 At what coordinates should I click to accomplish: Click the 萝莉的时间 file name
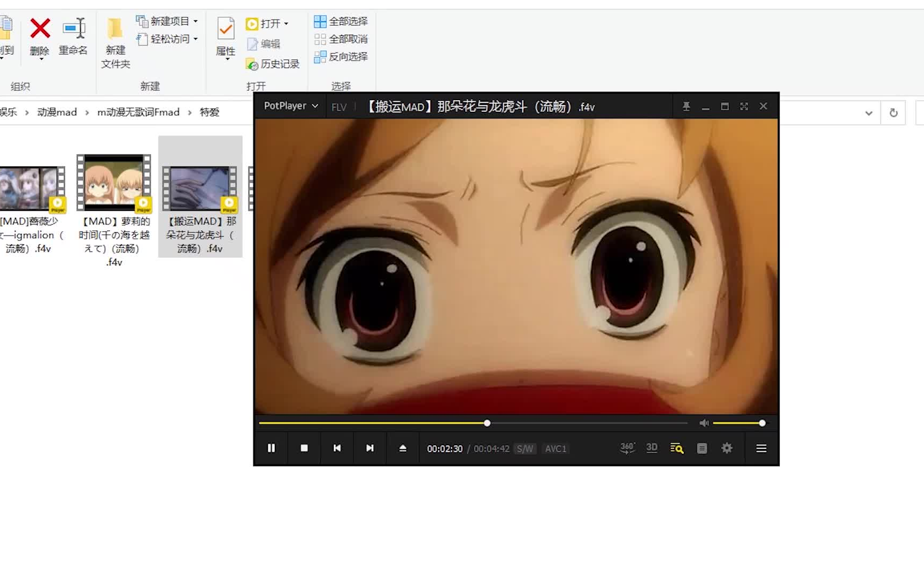(x=114, y=241)
